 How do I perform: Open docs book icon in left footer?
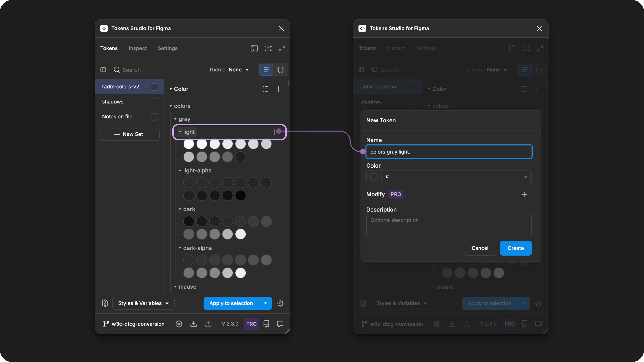tap(266, 324)
